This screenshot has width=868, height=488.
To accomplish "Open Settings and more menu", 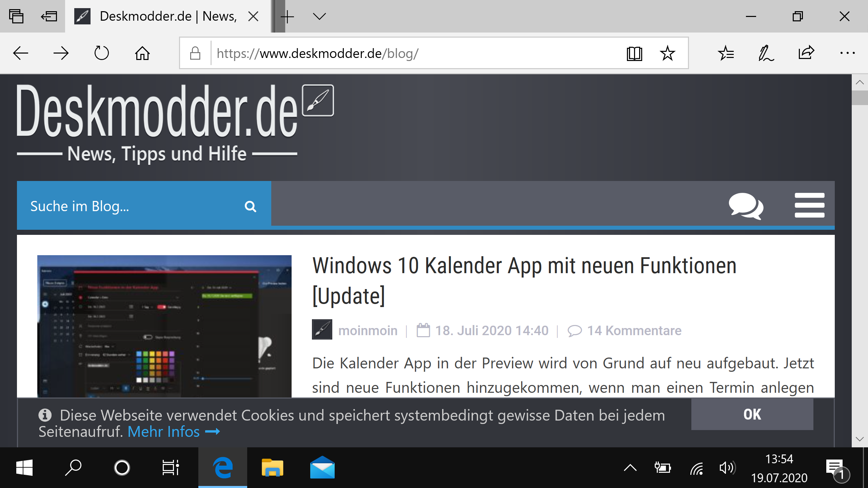I will tap(847, 53).
